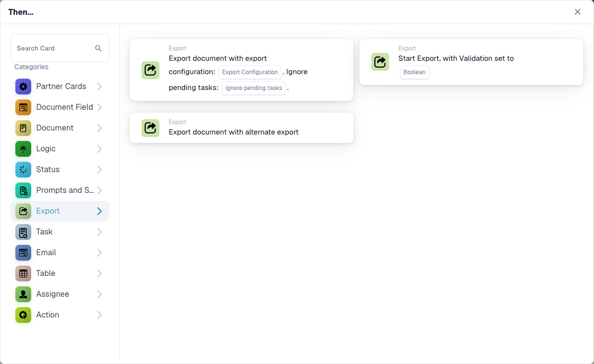Click the ignore pending tasks chip
The height and width of the screenshot is (364, 594).
coord(253,88)
